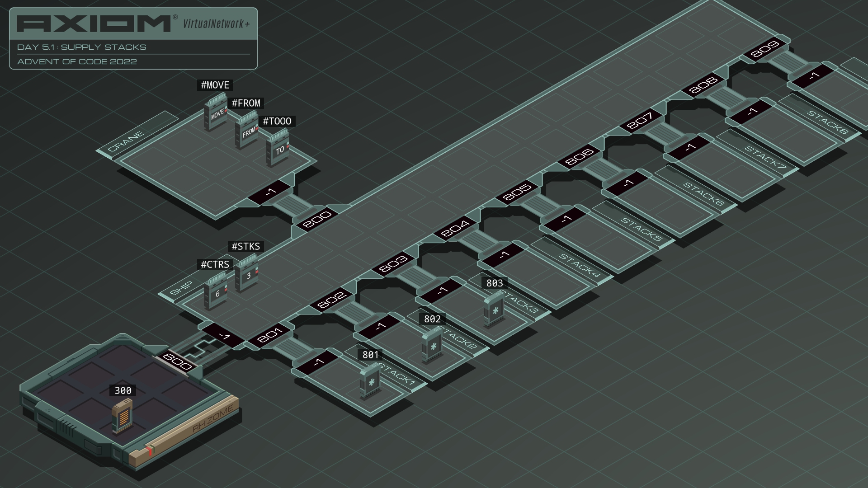Click file 803 in STACK3
This screenshot has width=868, height=488.
494,309
